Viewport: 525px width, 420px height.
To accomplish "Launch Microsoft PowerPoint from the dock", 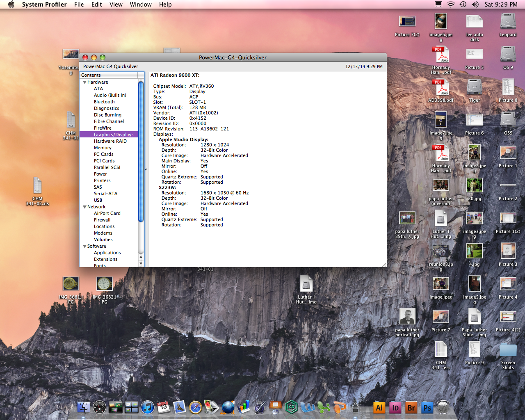I will click(x=340, y=407).
